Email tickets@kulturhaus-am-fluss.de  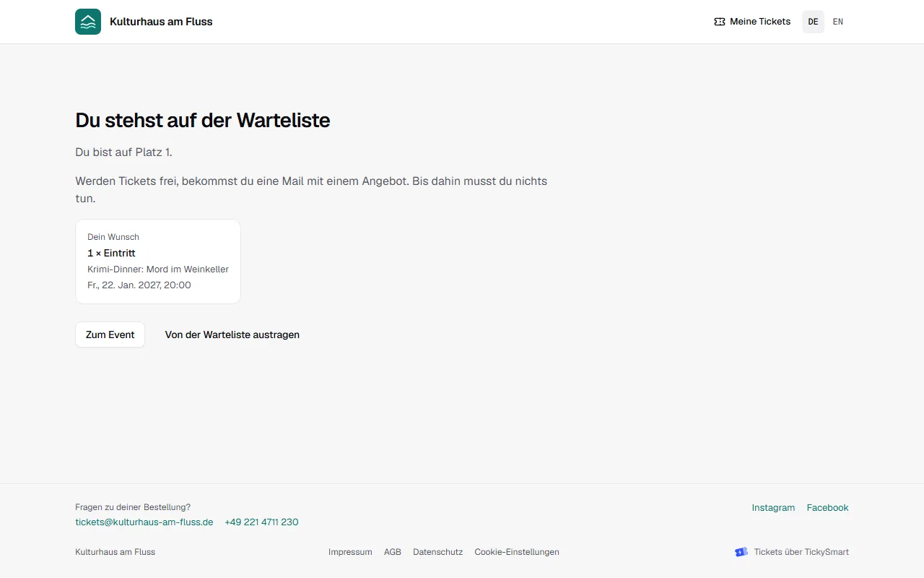pos(144,522)
